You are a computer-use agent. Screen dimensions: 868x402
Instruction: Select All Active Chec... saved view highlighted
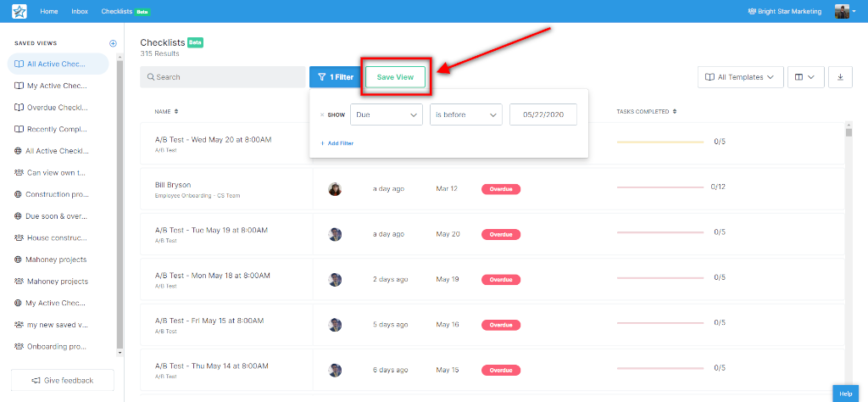pos(58,64)
